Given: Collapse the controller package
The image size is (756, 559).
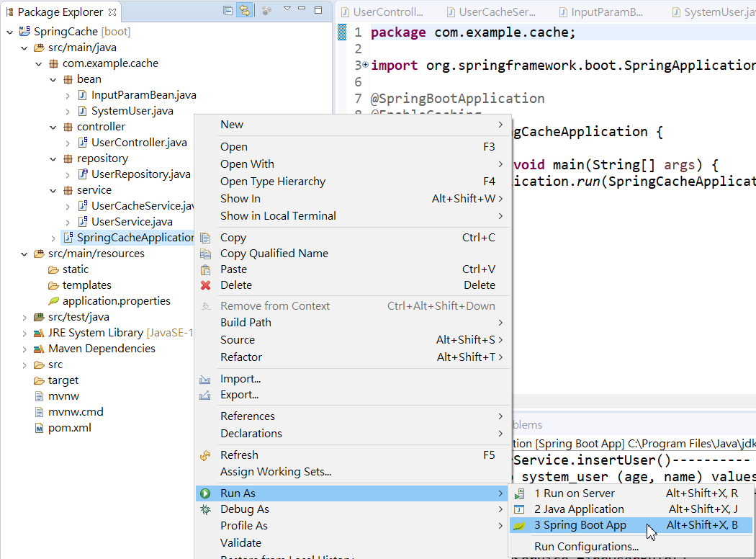Looking at the screenshot, I should (x=53, y=128).
